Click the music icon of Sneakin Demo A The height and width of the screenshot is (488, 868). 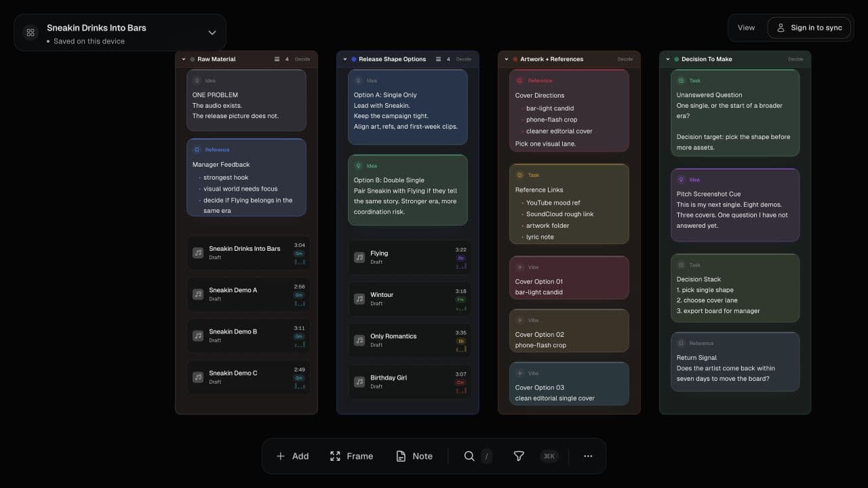click(x=198, y=294)
